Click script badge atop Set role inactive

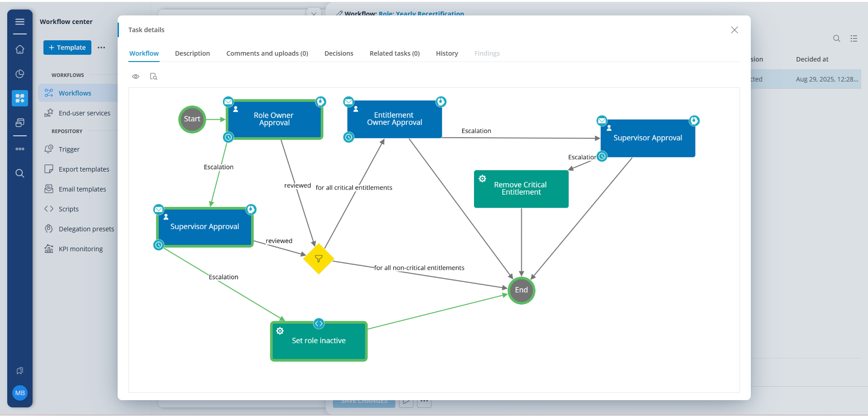pos(319,324)
